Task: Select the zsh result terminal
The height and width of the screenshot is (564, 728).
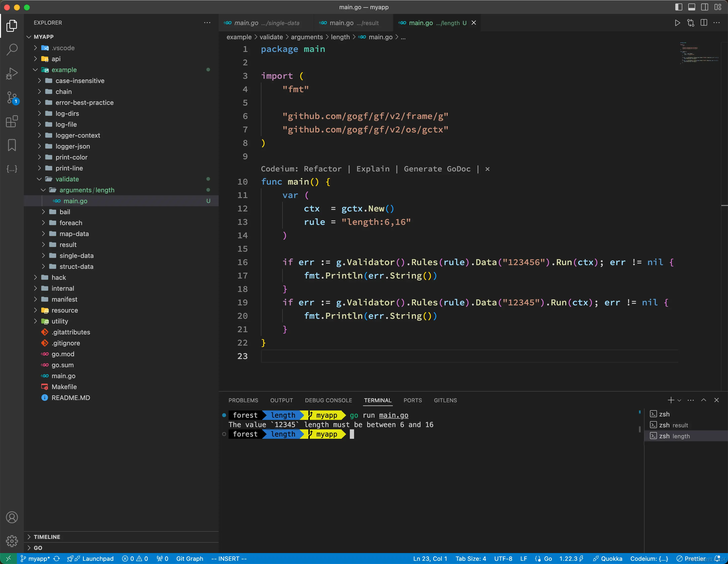Action: tap(686, 425)
